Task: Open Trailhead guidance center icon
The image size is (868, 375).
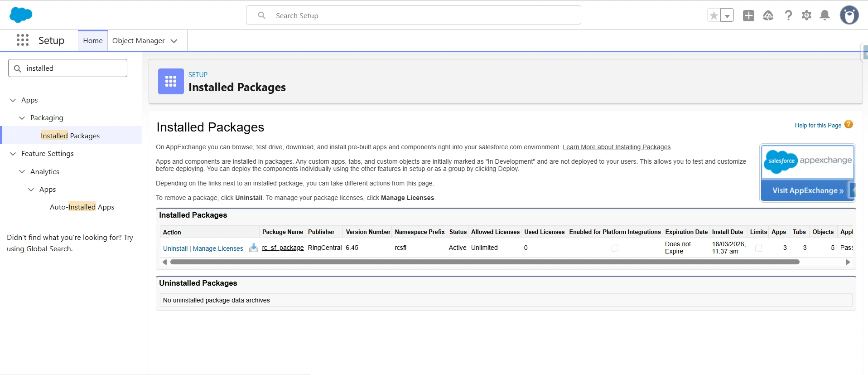Action: tap(768, 15)
